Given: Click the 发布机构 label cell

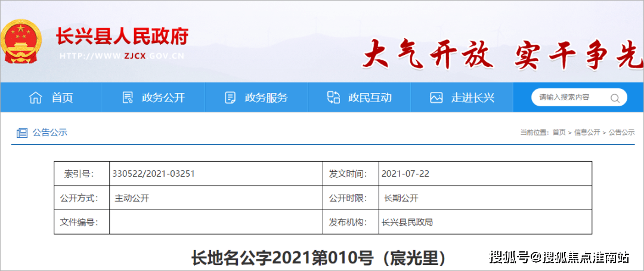Looking at the screenshot, I should 351,223.
